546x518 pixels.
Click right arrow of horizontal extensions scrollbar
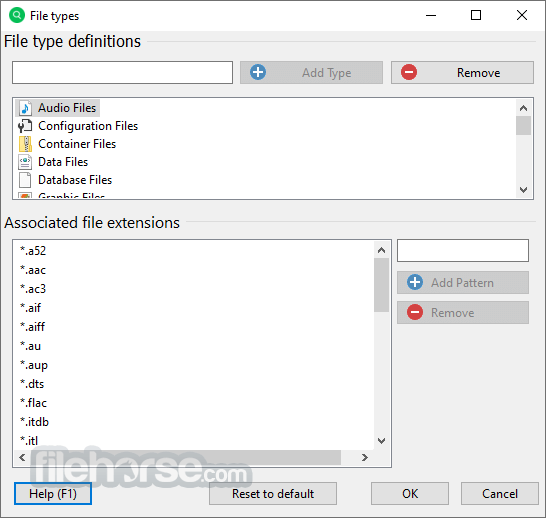pos(365,457)
